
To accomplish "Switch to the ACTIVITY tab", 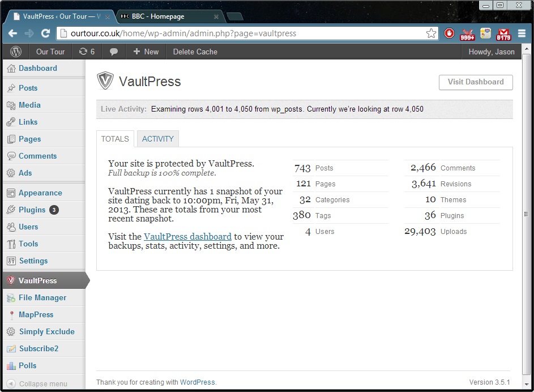I will (157, 139).
